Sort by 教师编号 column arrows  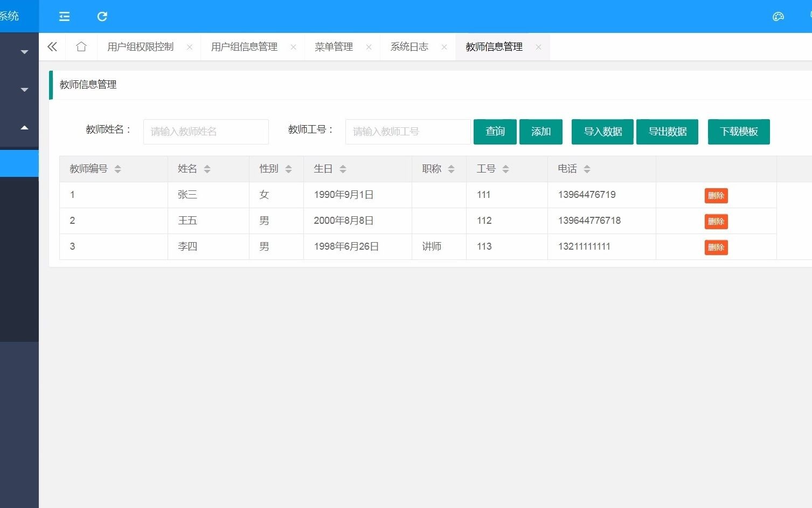[x=117, y=169]
